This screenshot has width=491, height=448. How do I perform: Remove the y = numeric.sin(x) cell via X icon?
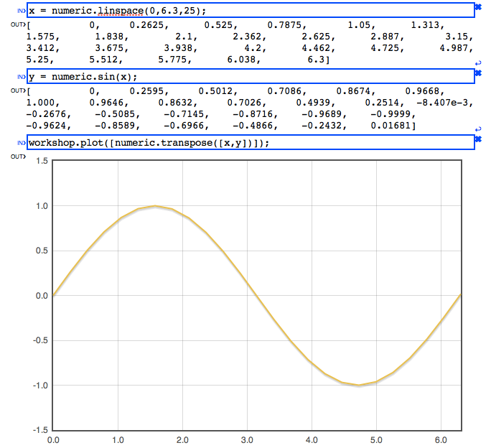coord(478,73)
